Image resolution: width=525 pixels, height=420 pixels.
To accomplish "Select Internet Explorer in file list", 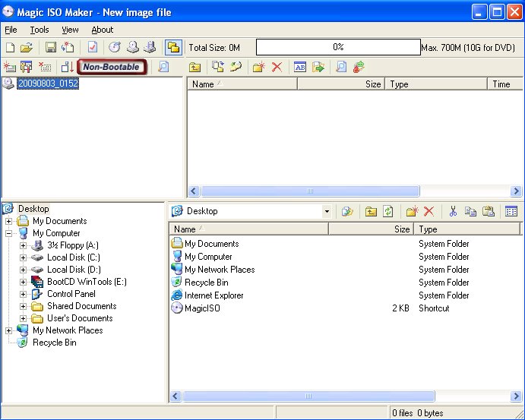I will (x=214, y=295).
